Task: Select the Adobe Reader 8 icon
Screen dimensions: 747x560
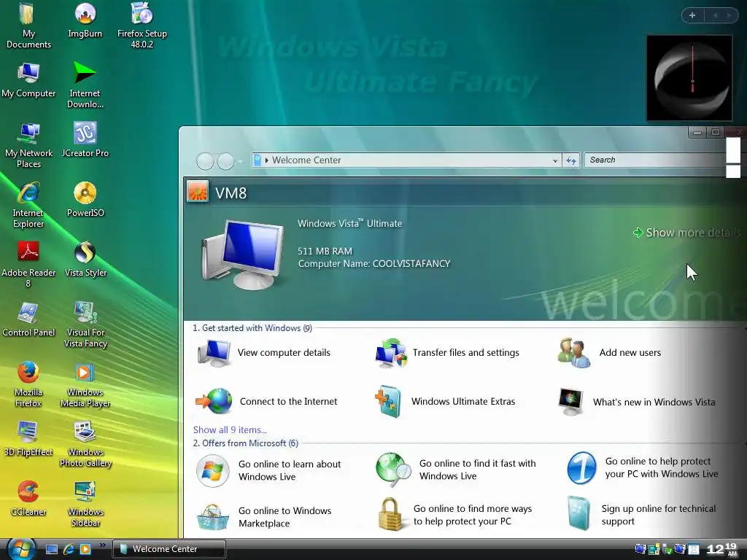Action: [28, 265]
